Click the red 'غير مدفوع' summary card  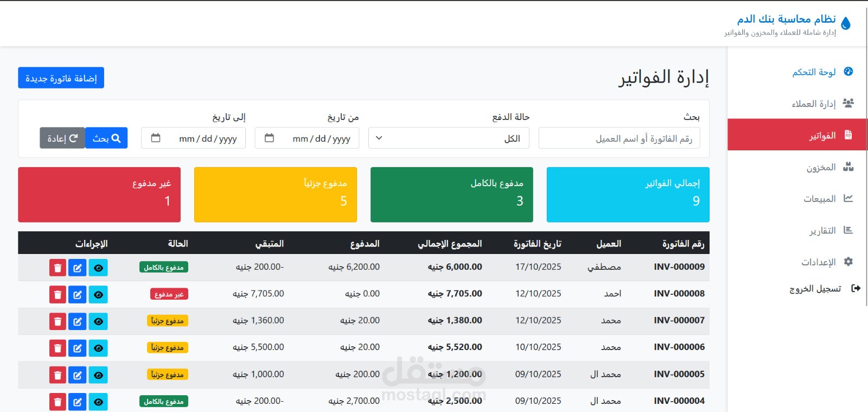(99, 194)
